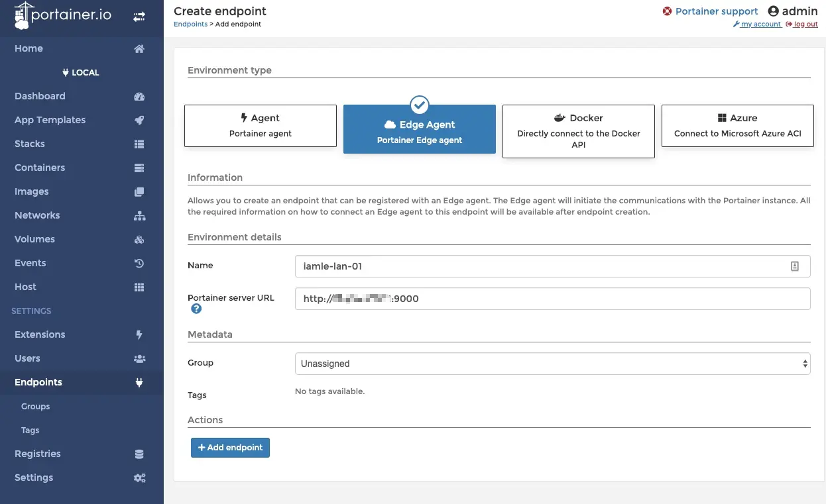Select the Docker environment type

pyautogui.click(x=579, y=131)
